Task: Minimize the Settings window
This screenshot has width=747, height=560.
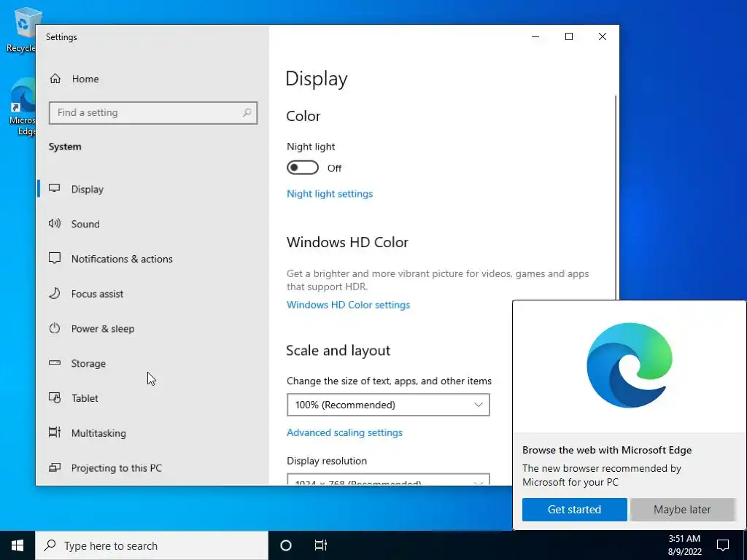Action: 535,36
